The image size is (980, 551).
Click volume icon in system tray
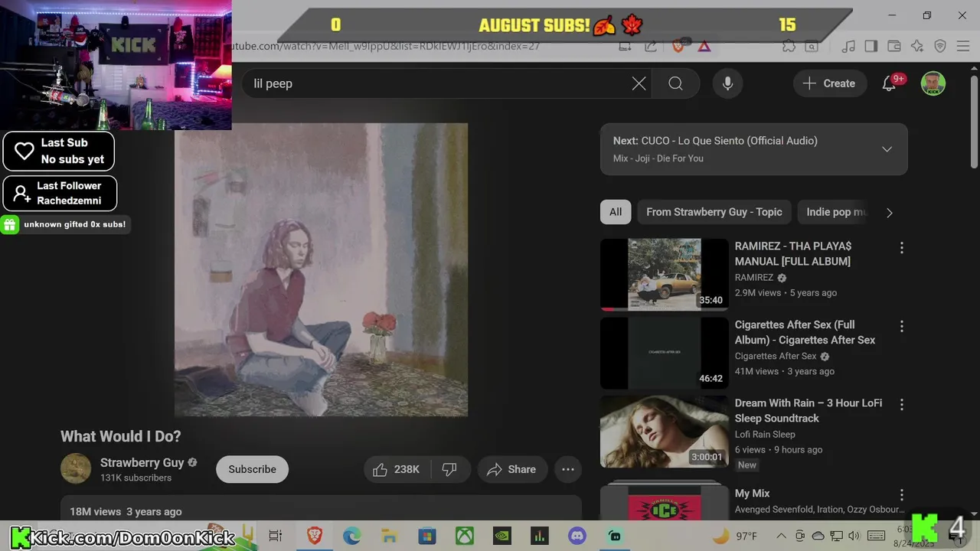(854, 536)
